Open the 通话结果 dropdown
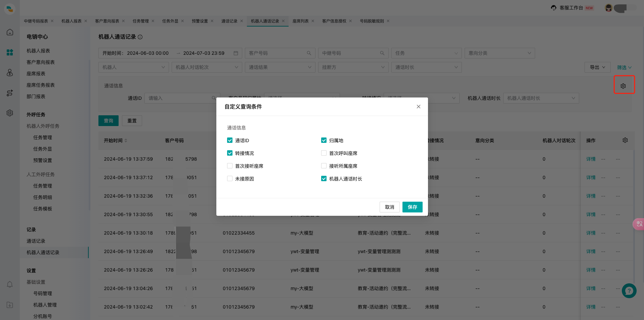Screen dimensions: 644x320 click(280, 67)
